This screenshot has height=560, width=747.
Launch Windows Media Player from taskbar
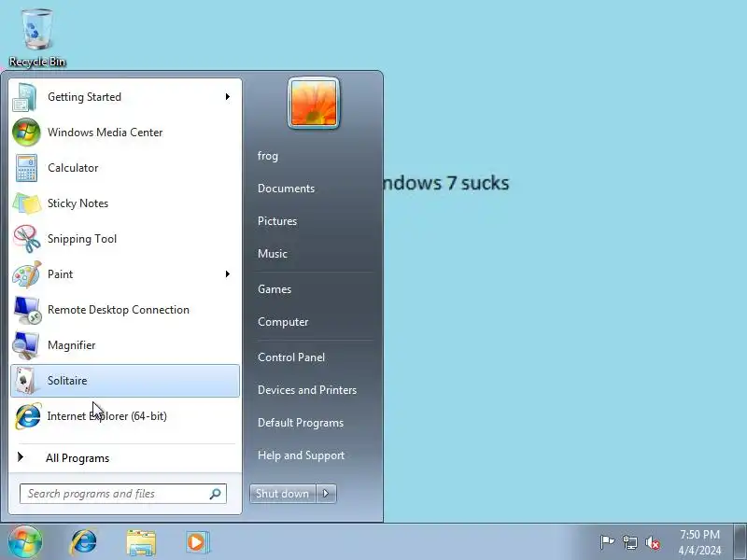click(x=197, y=542)
